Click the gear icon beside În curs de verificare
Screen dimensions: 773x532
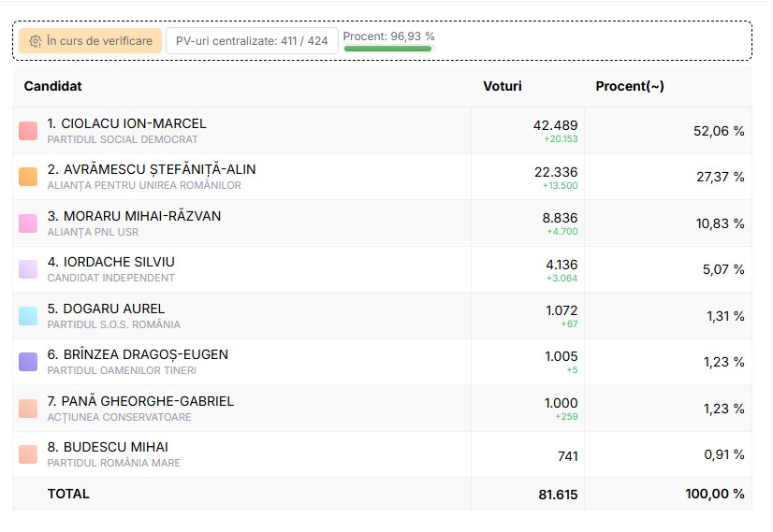tap(36, 41)
